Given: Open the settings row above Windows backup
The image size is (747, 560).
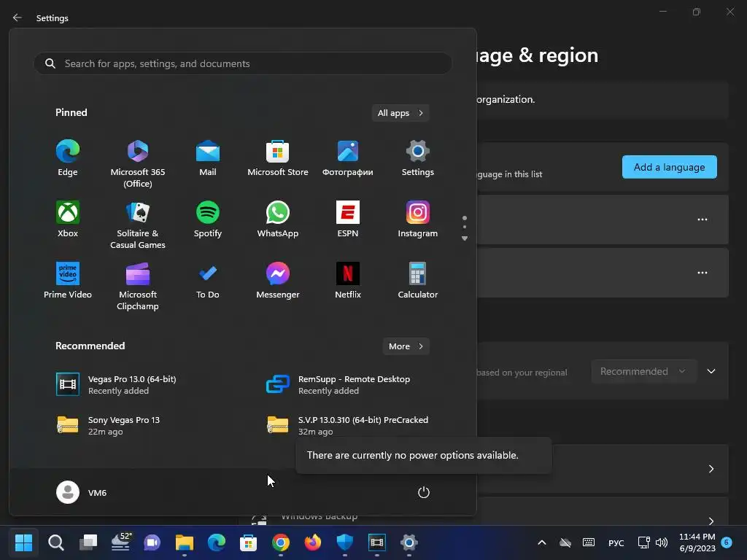Looking at the screenshot, I should (603, 469).
